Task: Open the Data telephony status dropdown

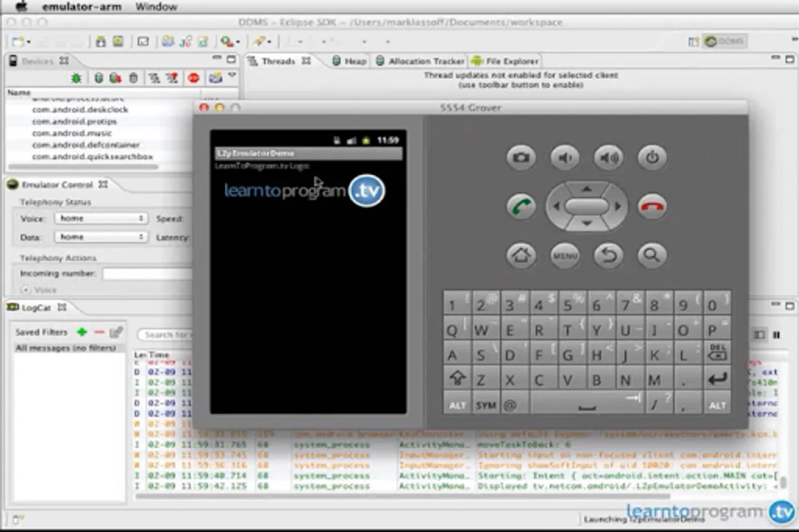Action: tap(101, 237)
